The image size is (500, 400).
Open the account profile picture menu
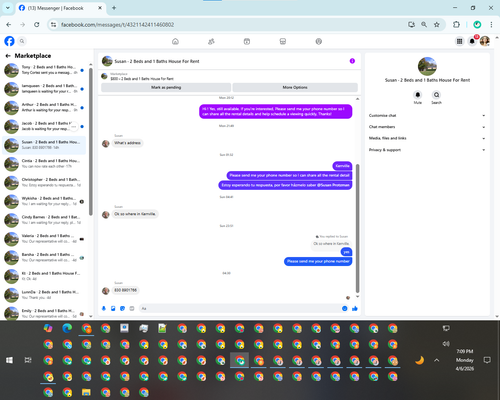coord(485,41)
